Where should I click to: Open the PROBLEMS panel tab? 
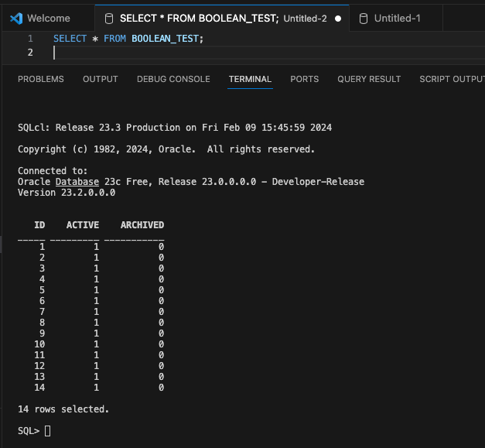point(40,79)
